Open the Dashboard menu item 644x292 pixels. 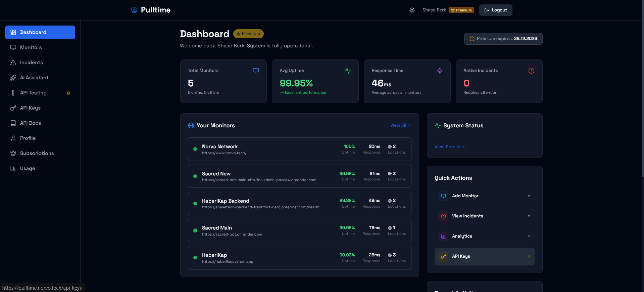tap(40, 32)
